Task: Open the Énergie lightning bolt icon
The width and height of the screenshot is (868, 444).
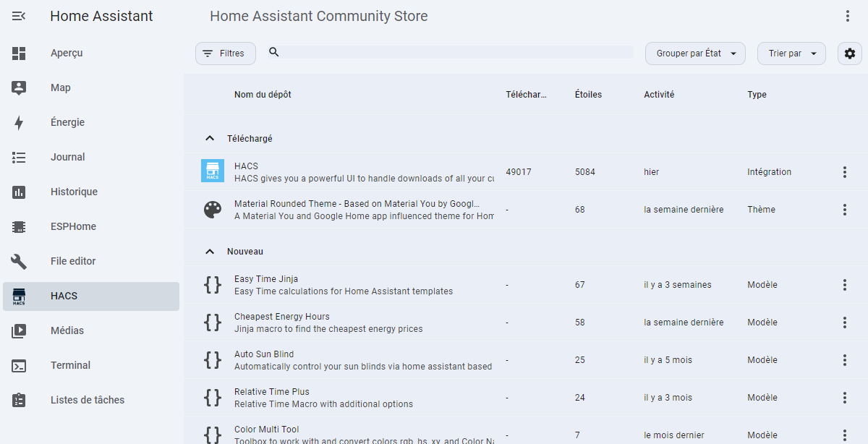Action: point(19,122)
